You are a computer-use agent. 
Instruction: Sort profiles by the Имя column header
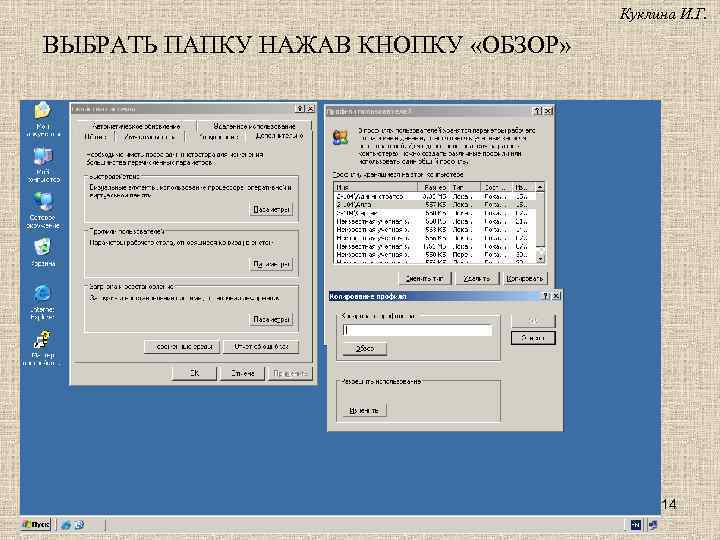coord(376,187)
